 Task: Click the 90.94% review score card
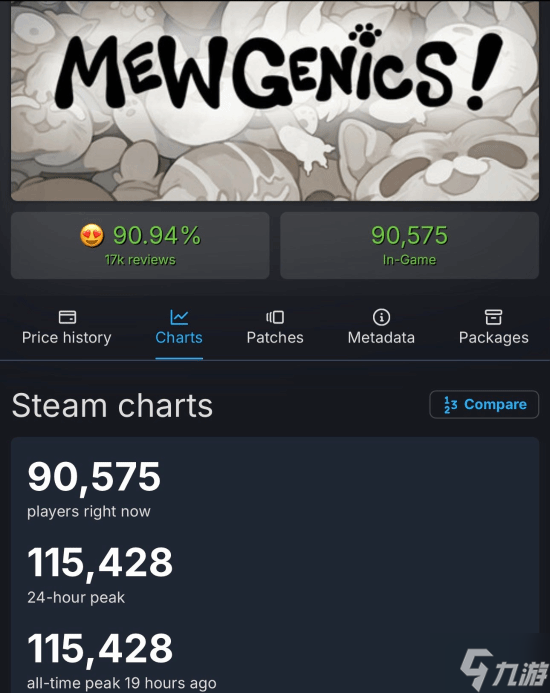pos(140,245)
